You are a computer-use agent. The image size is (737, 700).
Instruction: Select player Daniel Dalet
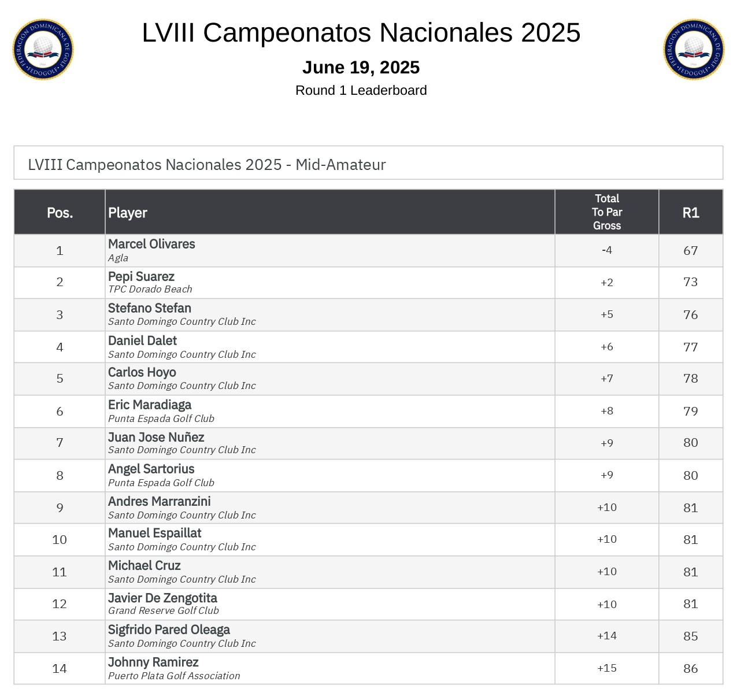coord(142,341)
